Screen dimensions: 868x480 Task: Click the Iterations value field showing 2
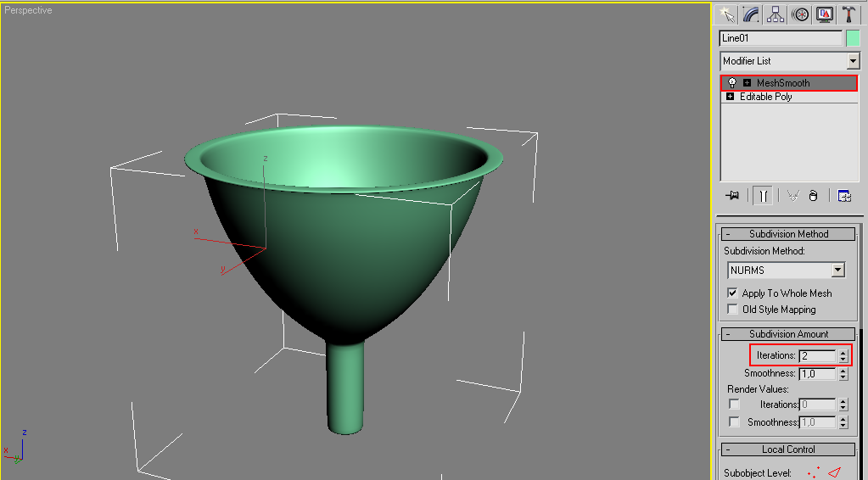tap(817, 355)
